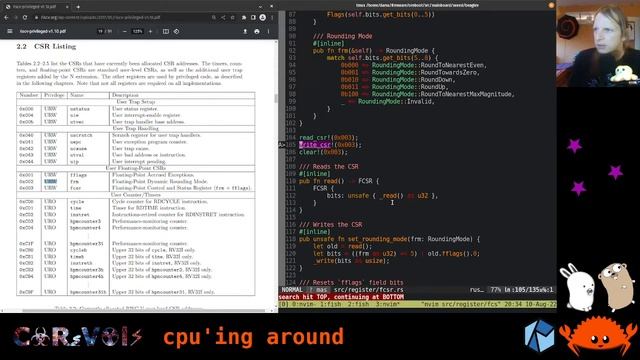This screenshot has height=360, width=640.
Task: Focus the browser address bar URL
Action: (x=100, y=18)
